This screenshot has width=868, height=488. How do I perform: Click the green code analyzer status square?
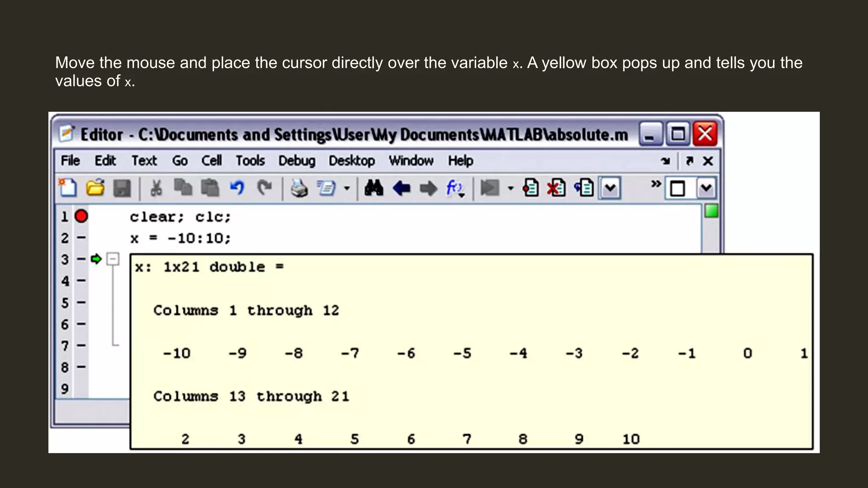point(711,211)
